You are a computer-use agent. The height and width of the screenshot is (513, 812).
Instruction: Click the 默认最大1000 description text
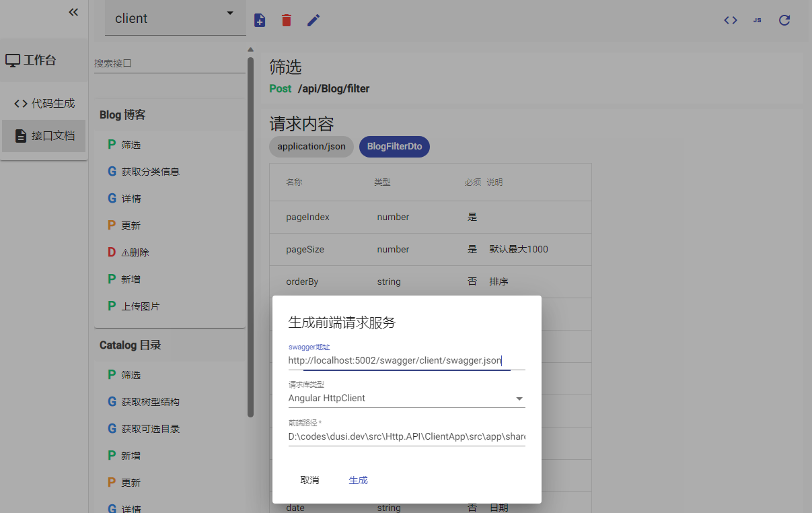pyautogui.click(x=519, y=249)
